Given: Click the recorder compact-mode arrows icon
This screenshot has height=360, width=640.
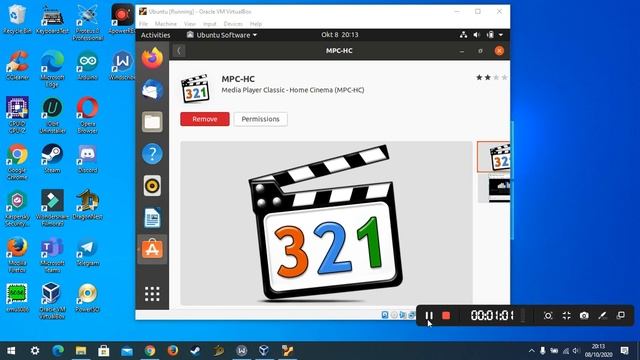Looking at the screenshot, I should [566, 316].
